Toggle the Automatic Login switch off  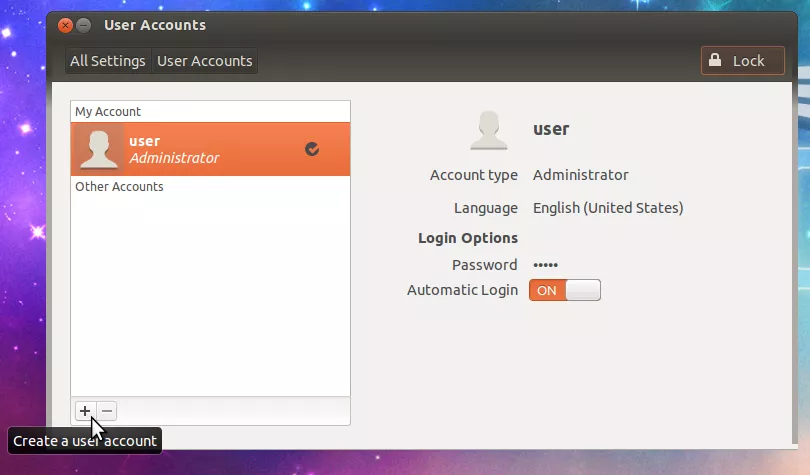[x=565, y=291]
